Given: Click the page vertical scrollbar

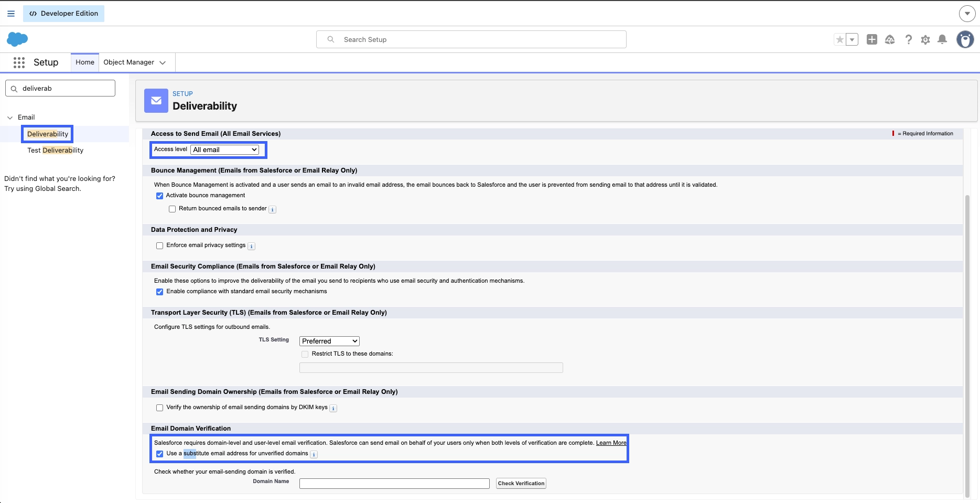Looking at the screenshot, I should point(967,346).
